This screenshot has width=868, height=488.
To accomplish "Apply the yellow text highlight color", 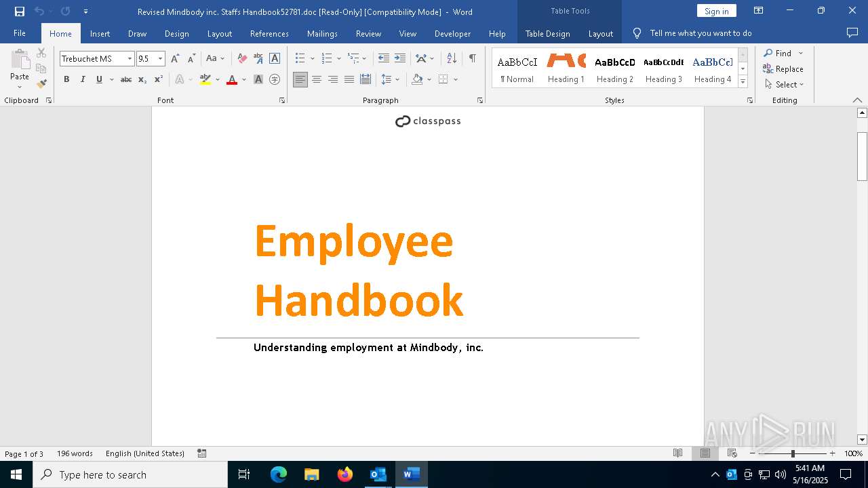I will click(205, 79).
